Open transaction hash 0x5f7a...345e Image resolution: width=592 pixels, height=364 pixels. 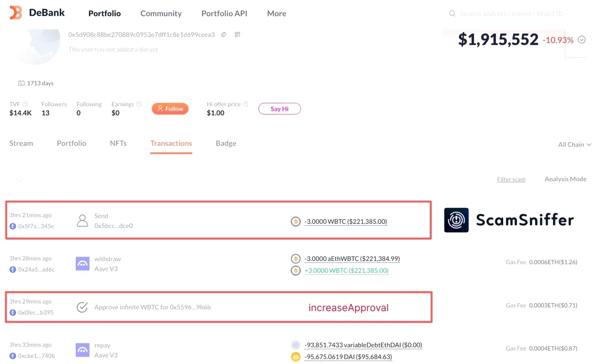click(36, 226)
